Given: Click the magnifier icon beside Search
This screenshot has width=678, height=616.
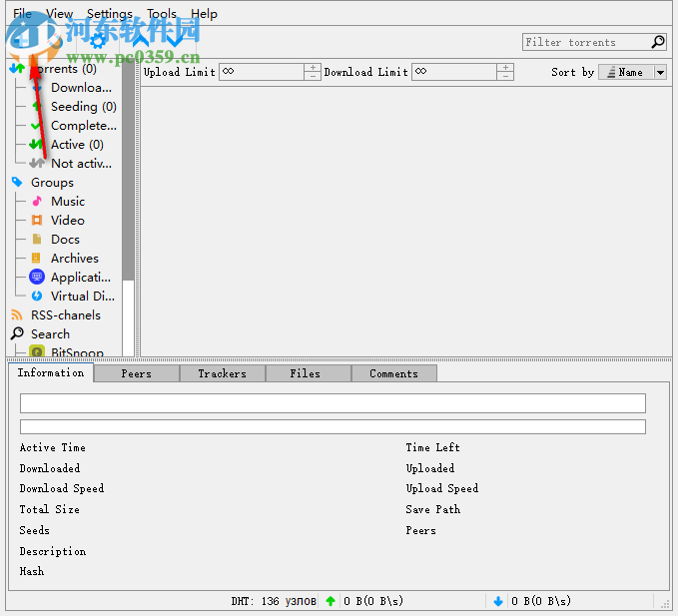Looking at the screenshot, I should pos(17,333).
